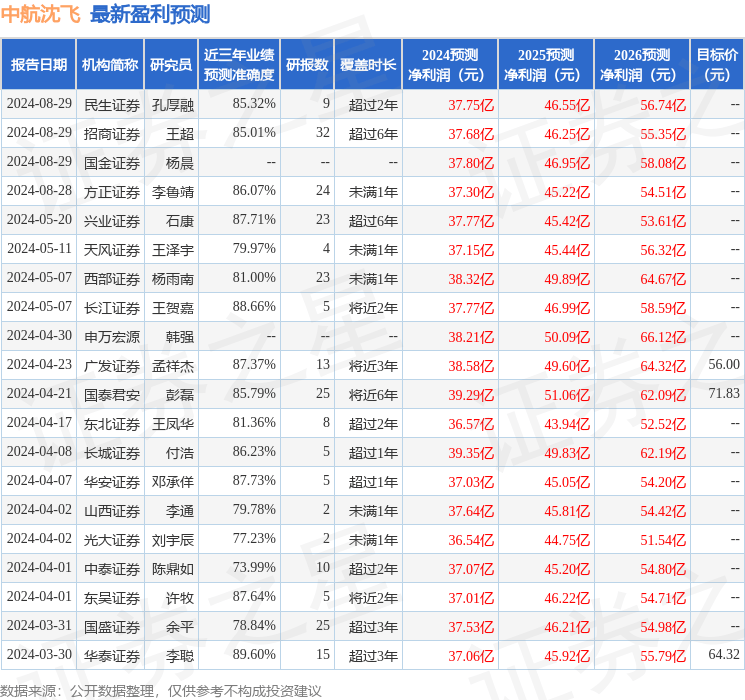Click target price 64.32
Image resolution: width=745 pixels, height=700 pixels.
click(x=724, y=654)
